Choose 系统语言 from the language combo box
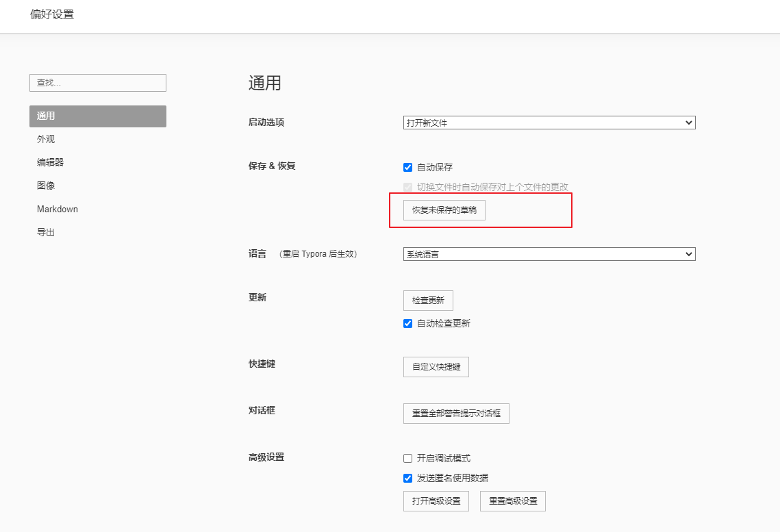 point(549,253)
